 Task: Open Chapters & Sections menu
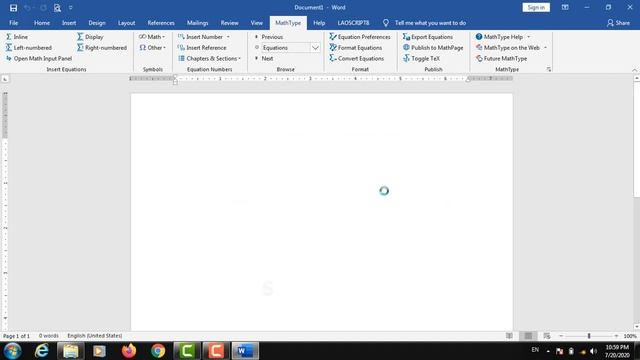point(209,59)
